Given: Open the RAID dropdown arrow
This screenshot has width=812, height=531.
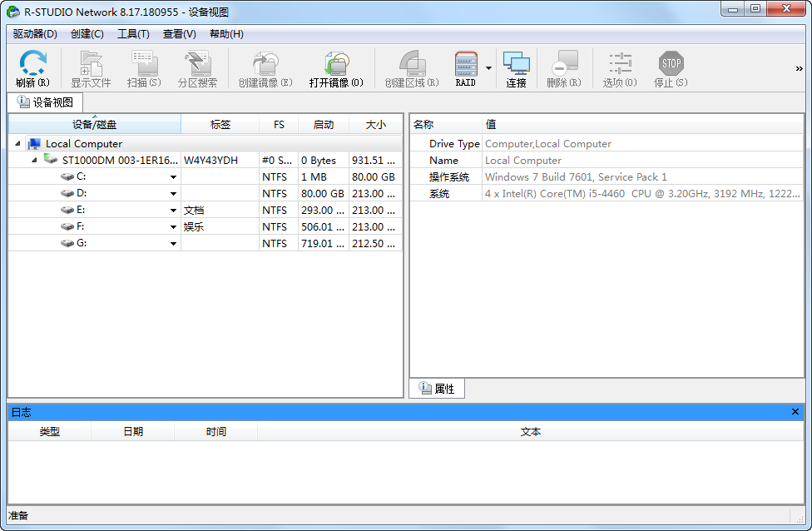Looking at the screenshot, I should point(489,68).
